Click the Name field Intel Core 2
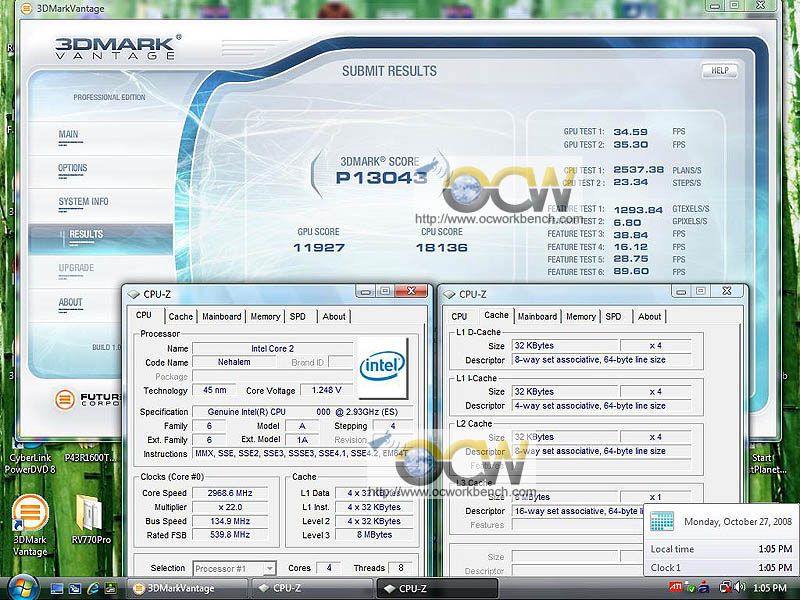This screenshot has height=600, width=800. [272, 349]
